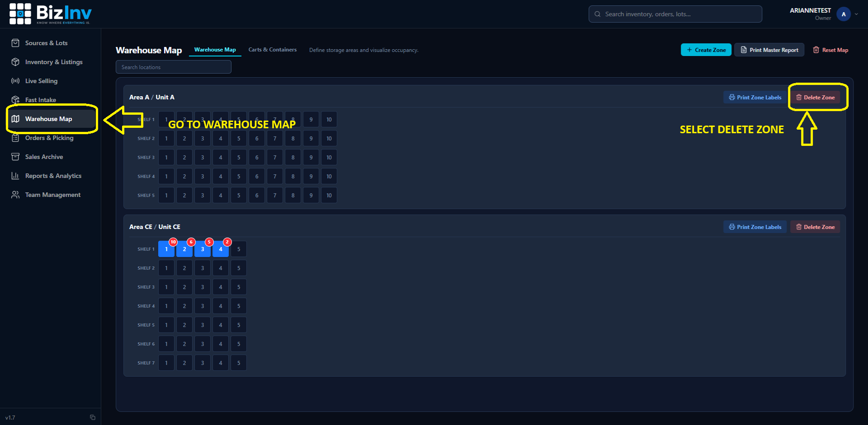Select Area A shelf 2 bin 1
Image resolution: width=868 pixels, height=425 pixels.
click(166, 138)
